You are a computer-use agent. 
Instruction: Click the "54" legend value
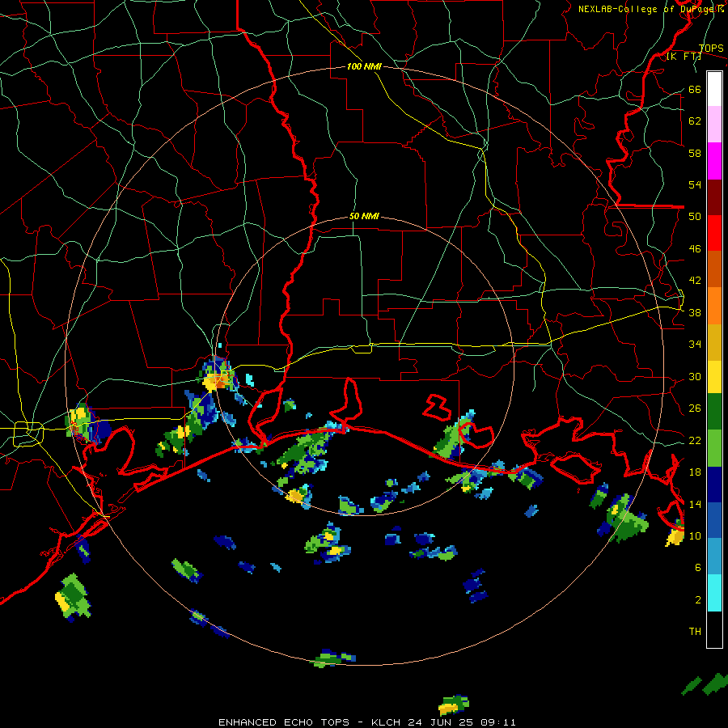coord(695,184)
